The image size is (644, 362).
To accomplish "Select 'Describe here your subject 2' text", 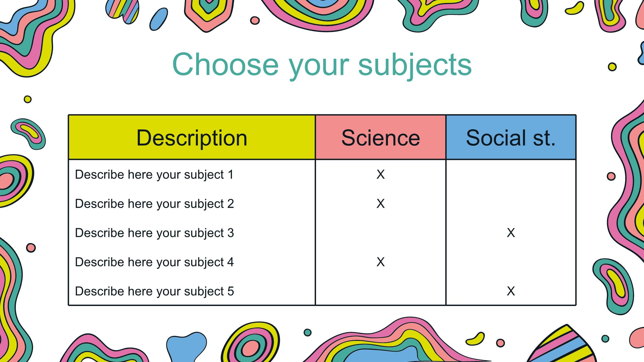I will coord(154,204).
